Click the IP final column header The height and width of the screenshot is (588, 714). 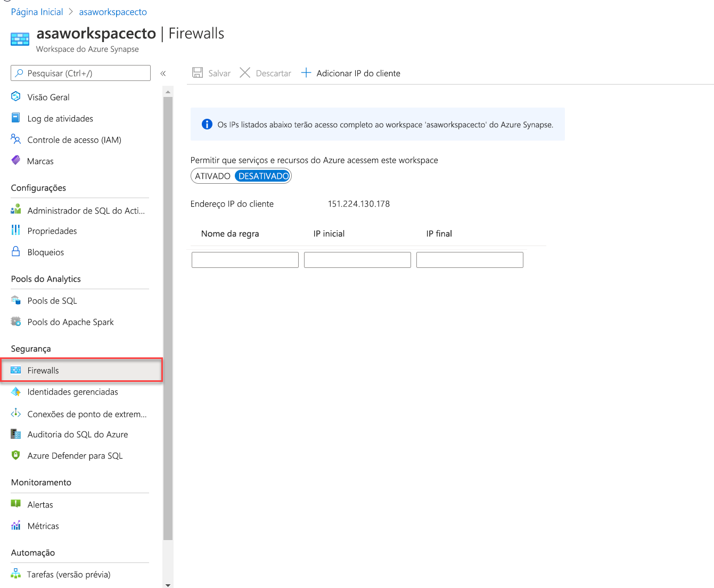pos(439,233)
